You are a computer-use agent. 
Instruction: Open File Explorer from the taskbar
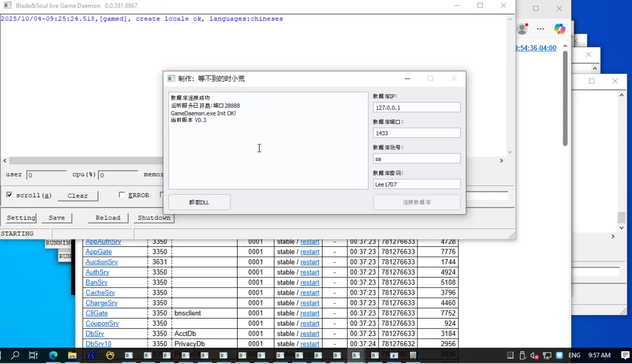pos(72,356)
